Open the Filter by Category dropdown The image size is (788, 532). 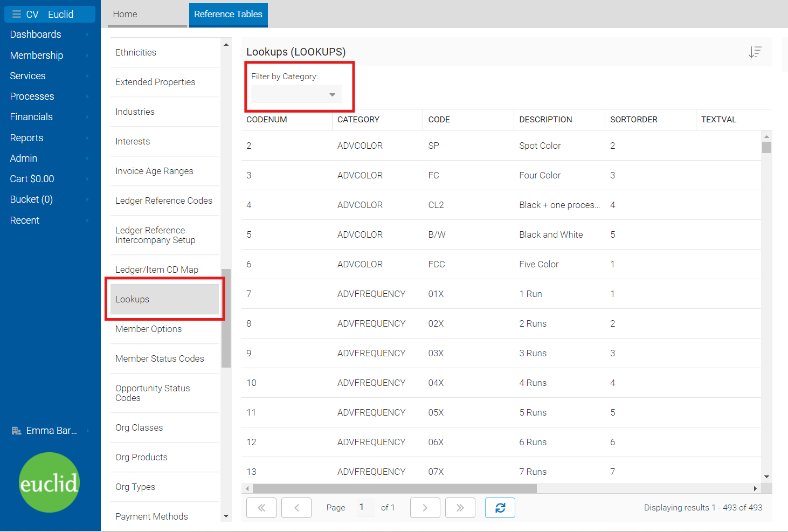coord(296,94)
